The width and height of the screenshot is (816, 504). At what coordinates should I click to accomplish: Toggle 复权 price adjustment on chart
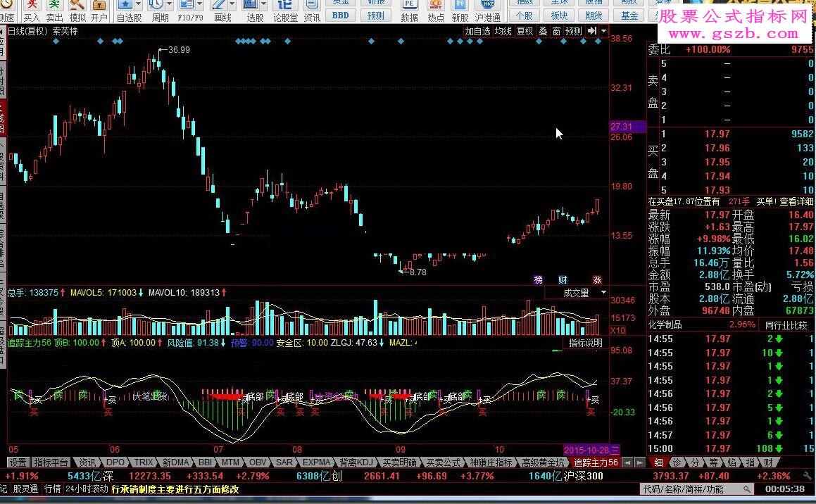coord(525,31)
